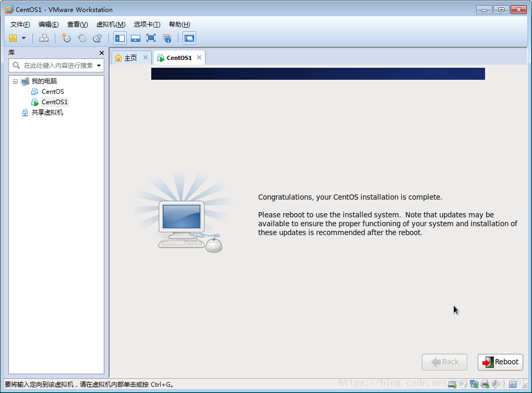This screenshot has width=532, height=393.
Task: Enter full screen mode icon
Action: pyautogui.click(x=151, y=38)
